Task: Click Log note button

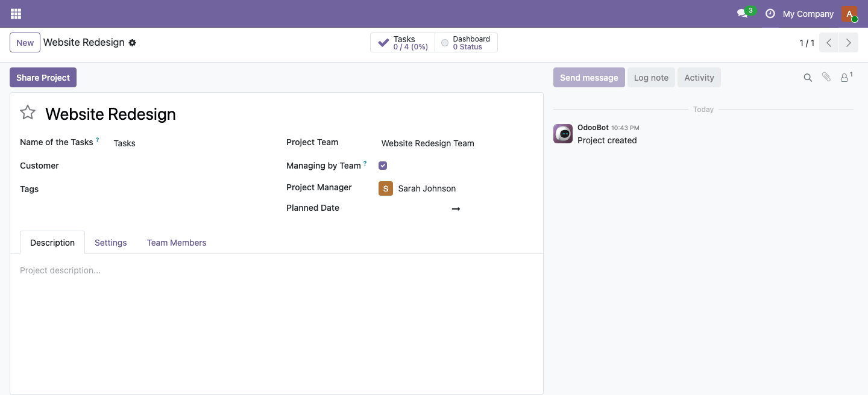Action: [651, 78]
